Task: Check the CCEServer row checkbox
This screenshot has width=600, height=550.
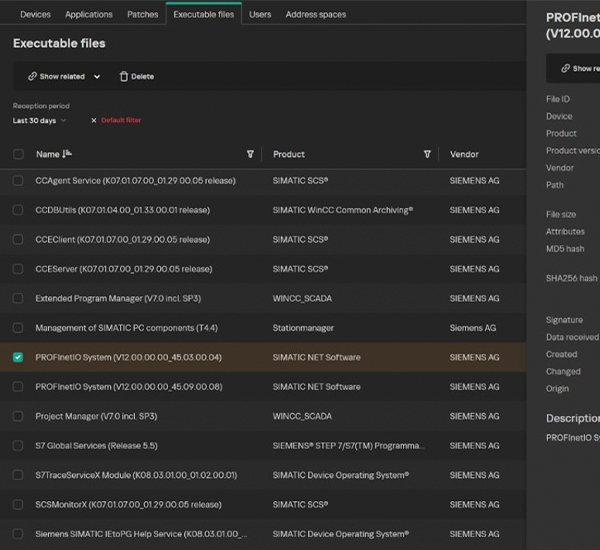Action: point(18,269)
